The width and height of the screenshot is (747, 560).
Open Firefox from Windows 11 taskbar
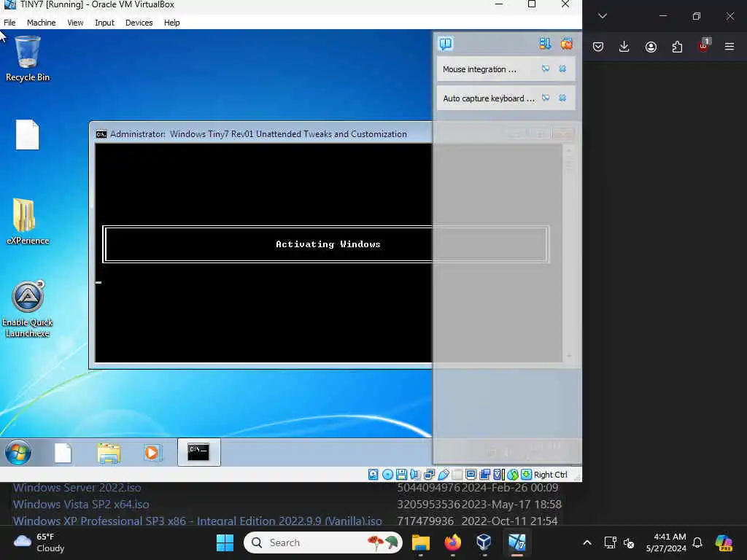(452, 542)
